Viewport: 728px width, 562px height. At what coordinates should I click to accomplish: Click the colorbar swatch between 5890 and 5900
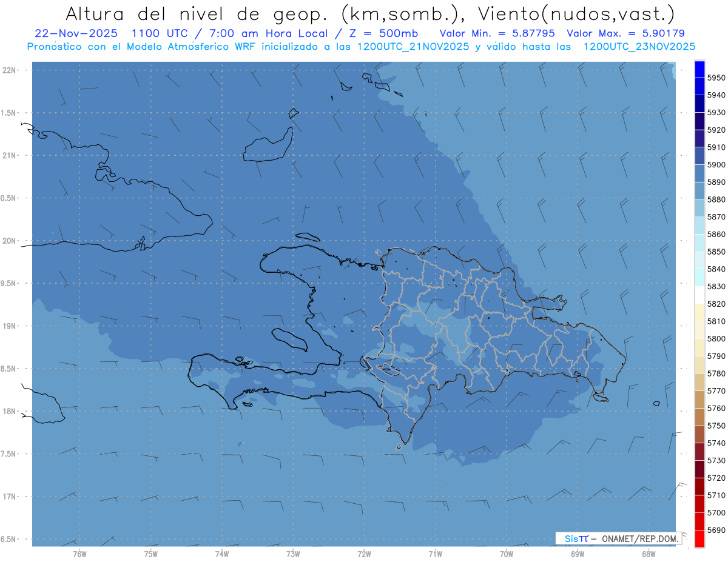click(699, 173)
